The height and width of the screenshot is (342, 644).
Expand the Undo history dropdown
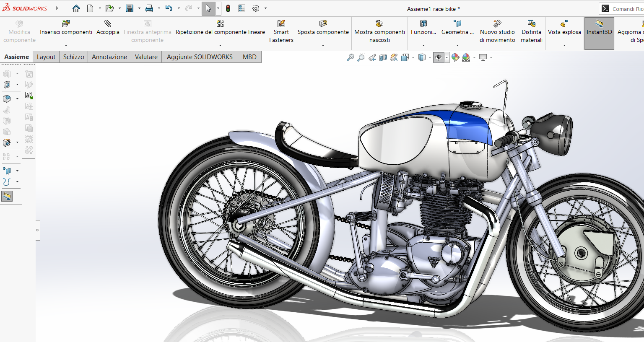tap(179, 8)
